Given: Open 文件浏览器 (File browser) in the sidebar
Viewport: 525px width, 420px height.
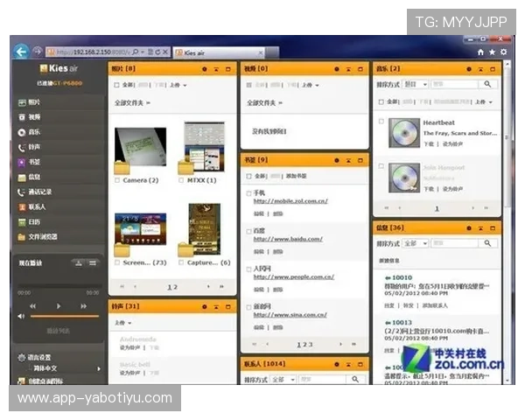Looking at the screenshot, I should tap(41, 236).
